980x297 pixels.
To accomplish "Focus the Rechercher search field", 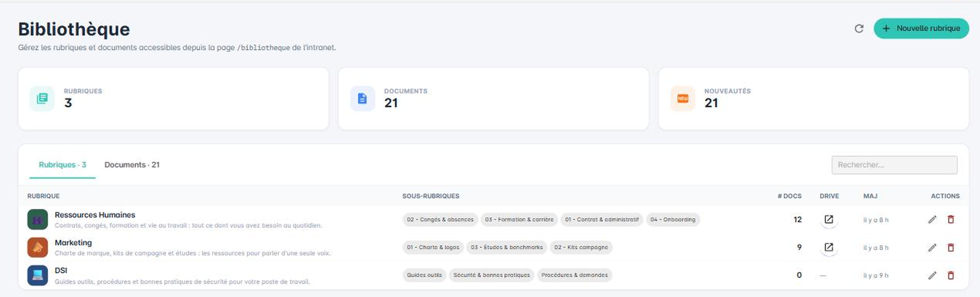I will click(894, 165).
